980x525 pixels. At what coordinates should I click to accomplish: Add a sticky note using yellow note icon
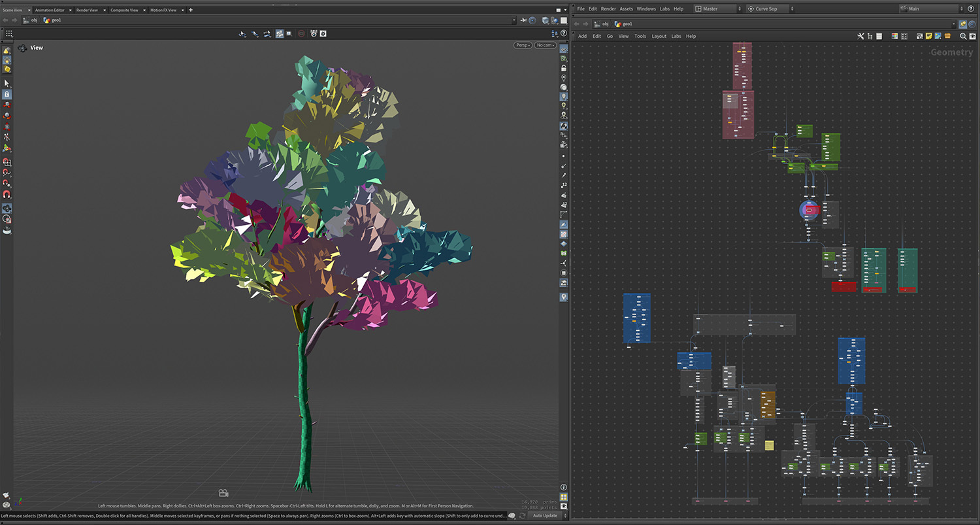928,36
